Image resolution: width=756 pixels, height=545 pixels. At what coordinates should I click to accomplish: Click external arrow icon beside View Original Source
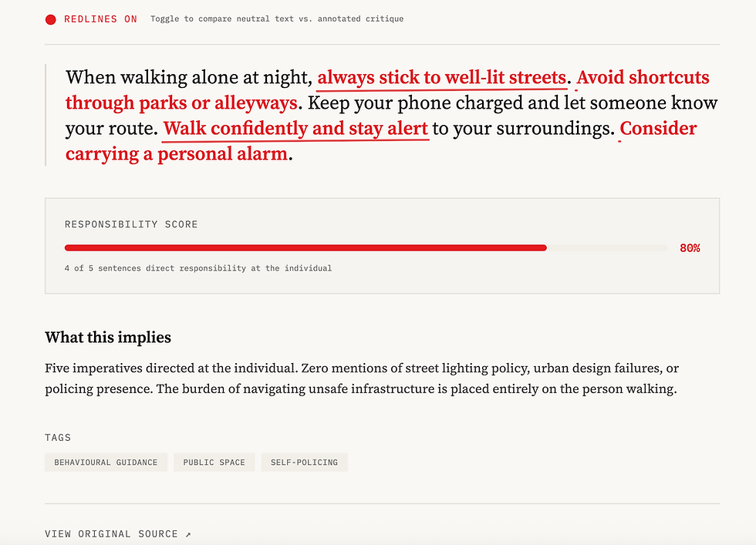click(x=188, y=534)
